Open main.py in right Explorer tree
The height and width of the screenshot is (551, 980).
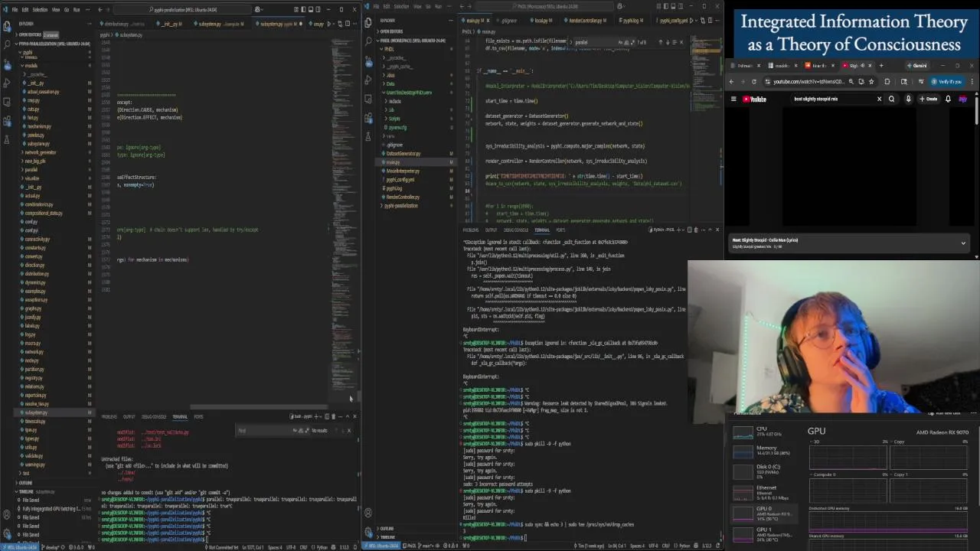click(393, 162)
